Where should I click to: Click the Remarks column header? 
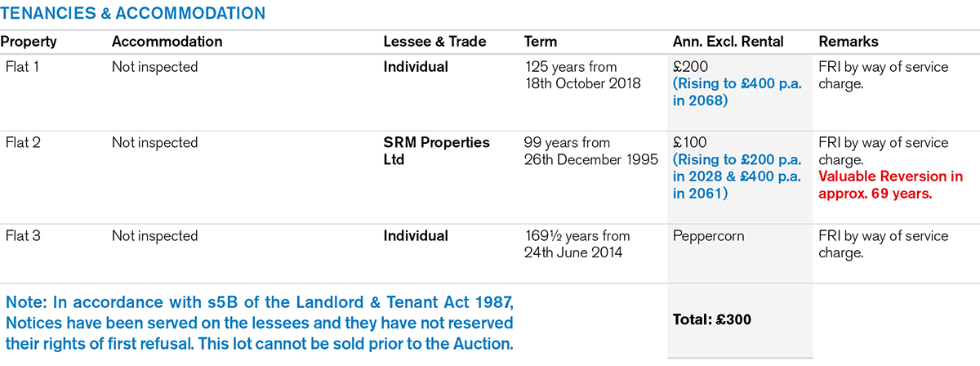point(848,42)
